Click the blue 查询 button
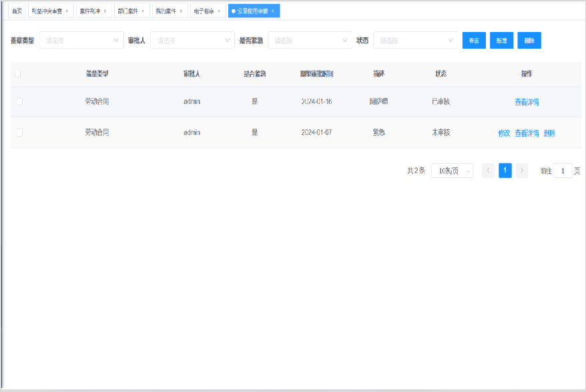The width and height of the screenshot is (586, 392). pos(474,40)
